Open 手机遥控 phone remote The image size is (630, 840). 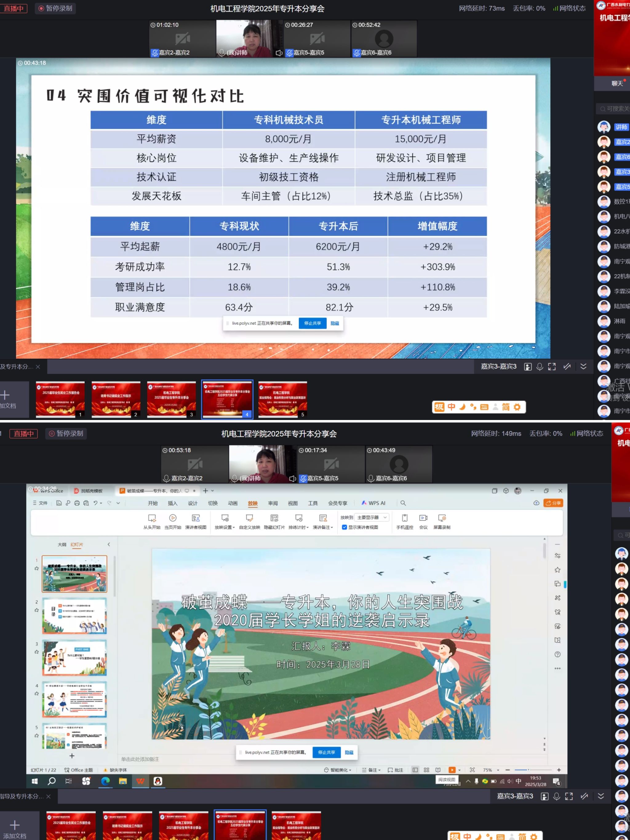[x=405, y=518]
